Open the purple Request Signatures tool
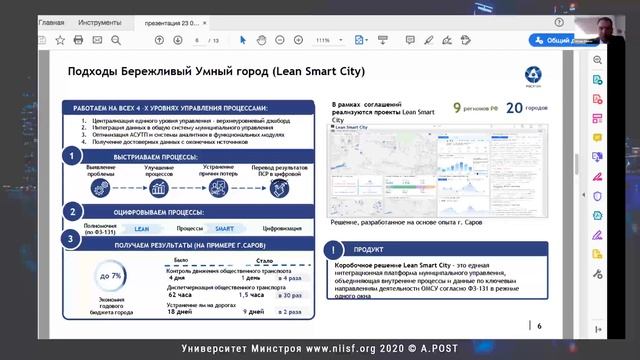Screen dimensions: 640x360 pos(597,235)
